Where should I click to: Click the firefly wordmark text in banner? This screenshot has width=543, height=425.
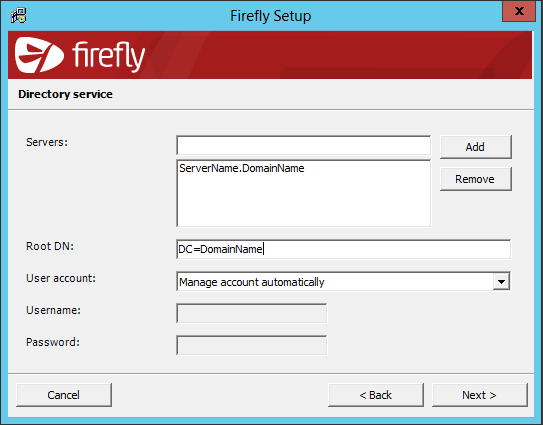(x=108, y=56)
